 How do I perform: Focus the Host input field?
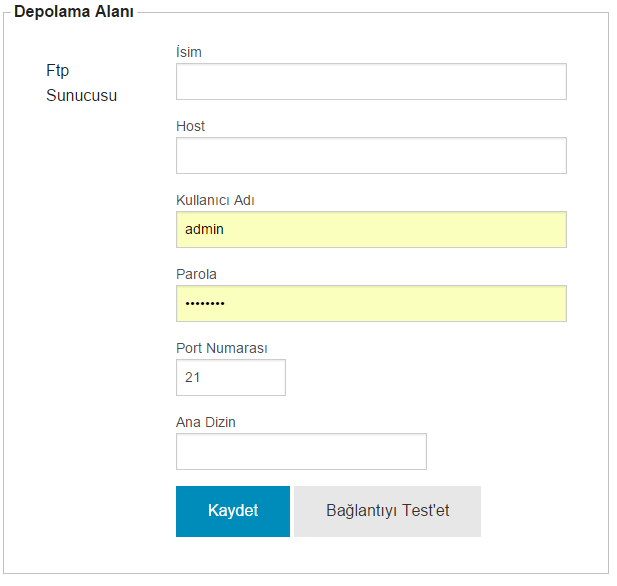(371, 155)
